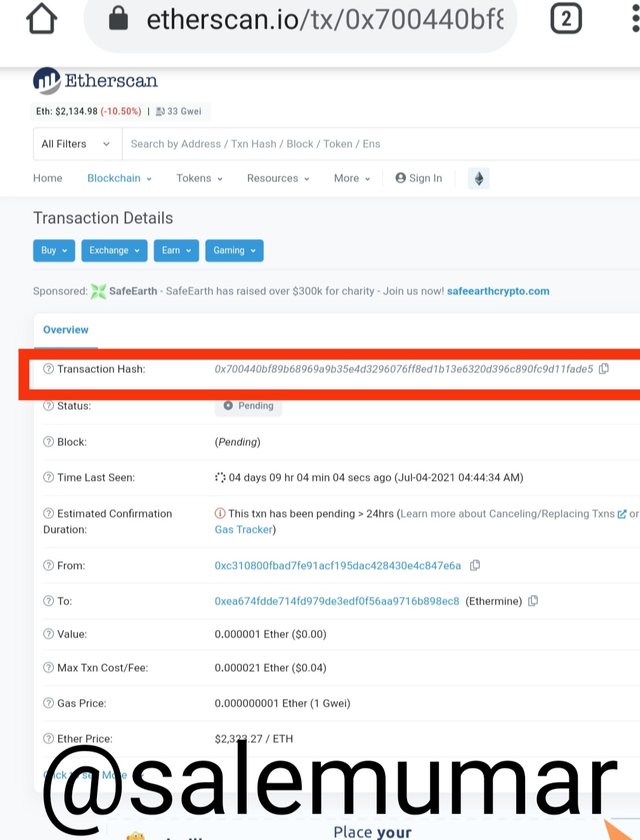The width and height of the screenshot is (640, 840).
Task: Click the (Ethermine) label
Action: pos(493,601)
